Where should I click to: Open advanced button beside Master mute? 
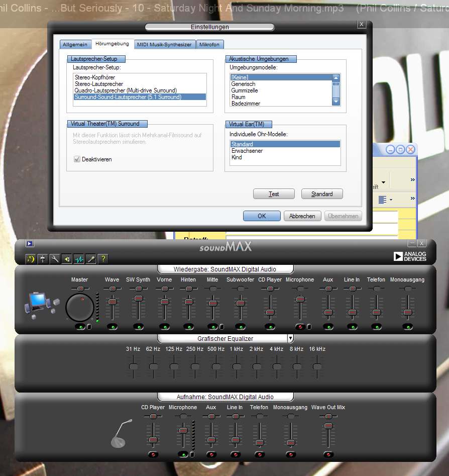click(x=89, y=327)
